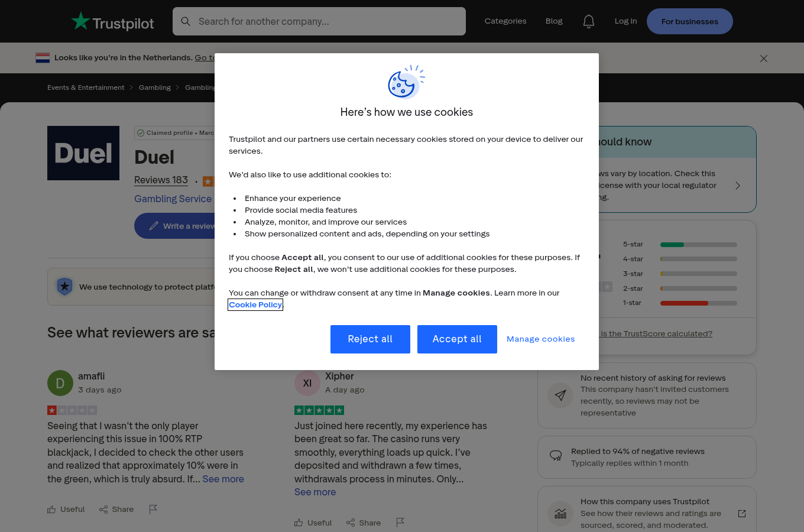Image resolution: width=804 pixels, height=532 pixels.
Task: Click the shield star protection icon
Action: (x=64, y=287)
